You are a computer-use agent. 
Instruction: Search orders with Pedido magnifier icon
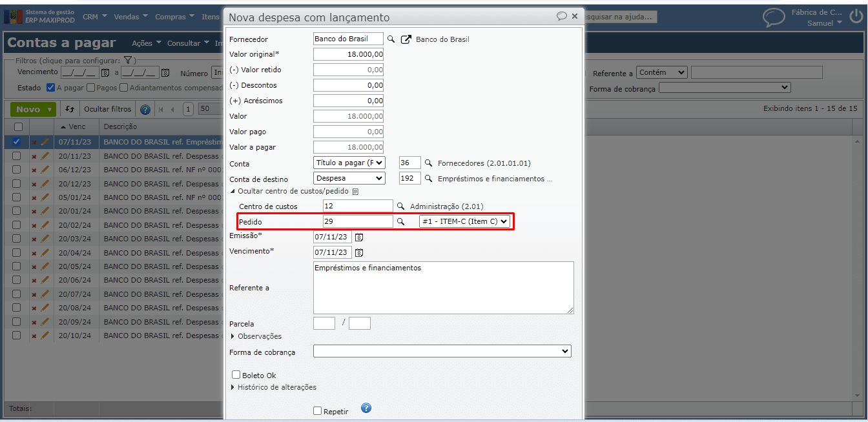400,222
